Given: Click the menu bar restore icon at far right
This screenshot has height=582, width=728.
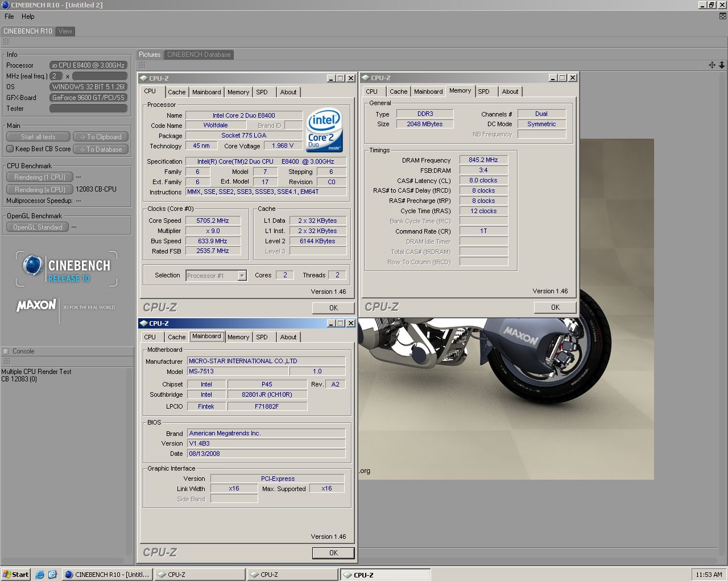Looking at the screenshot, I should (722, 16).
